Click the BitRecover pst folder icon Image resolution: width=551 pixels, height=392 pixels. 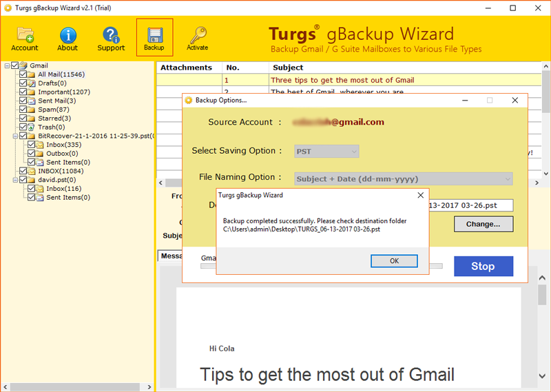[x=31, y=136]
